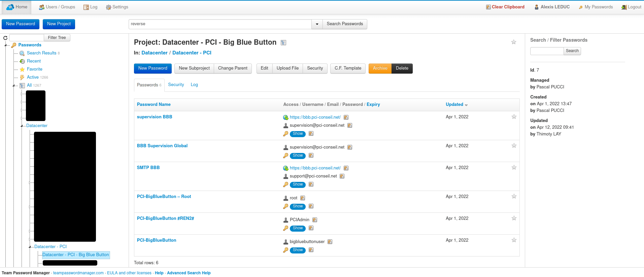Toggle favorite star for PCI-BigBlueButton – Root
This screenshot has height=277, width=644.
[514, 196]
